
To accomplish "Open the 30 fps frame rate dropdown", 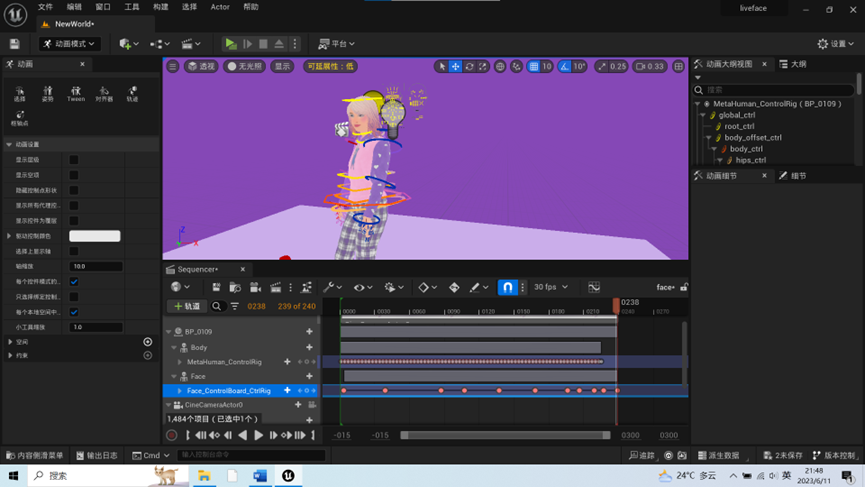I will click(x=551, y=287).
